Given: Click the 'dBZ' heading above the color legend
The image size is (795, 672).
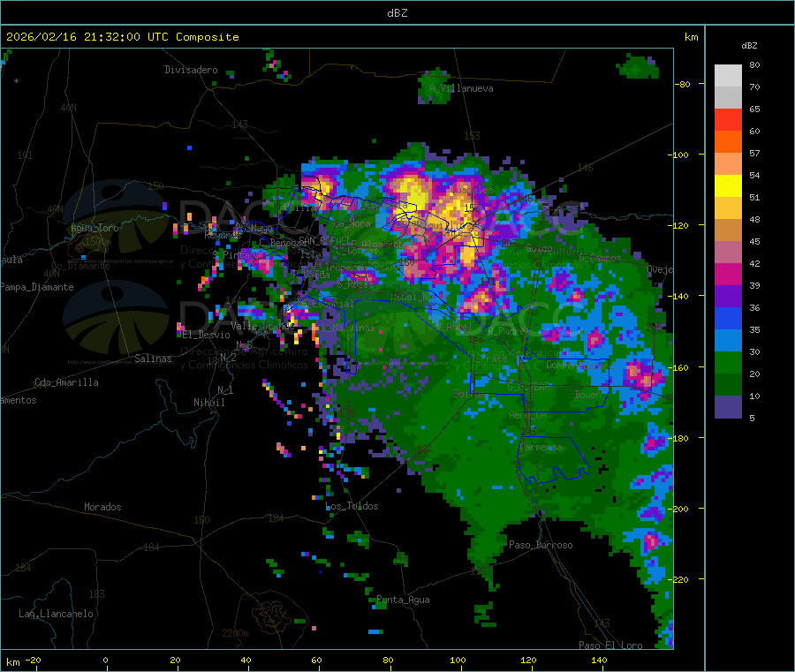Looking at the screenshot, I should click(749, 46).
